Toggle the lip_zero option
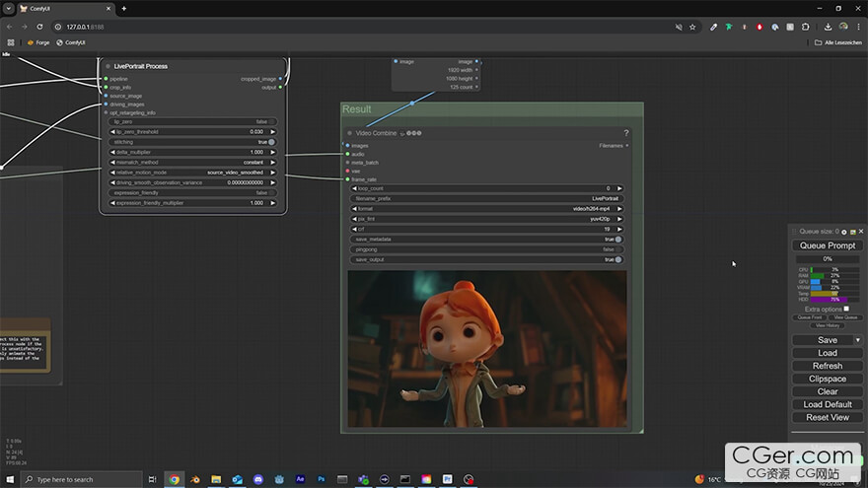Image resolution: width=868 pixels, height=488 pixels. point(192,121)
